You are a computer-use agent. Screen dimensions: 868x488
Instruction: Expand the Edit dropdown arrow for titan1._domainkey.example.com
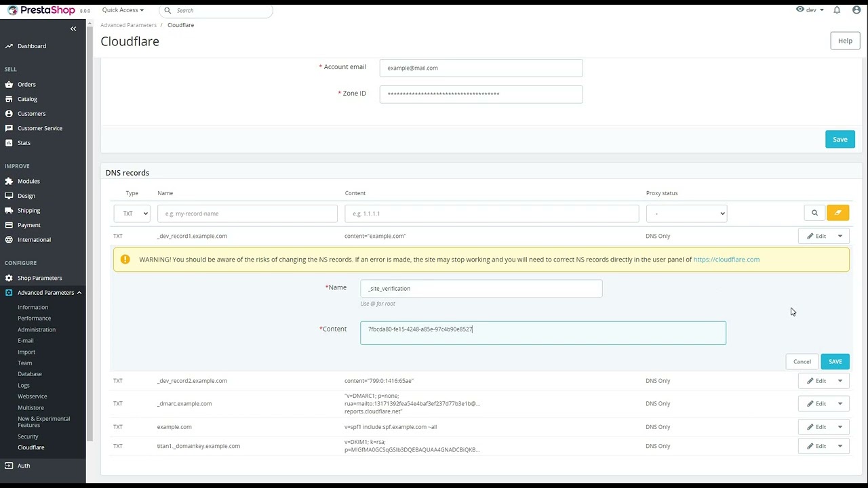tap(840, 446)
